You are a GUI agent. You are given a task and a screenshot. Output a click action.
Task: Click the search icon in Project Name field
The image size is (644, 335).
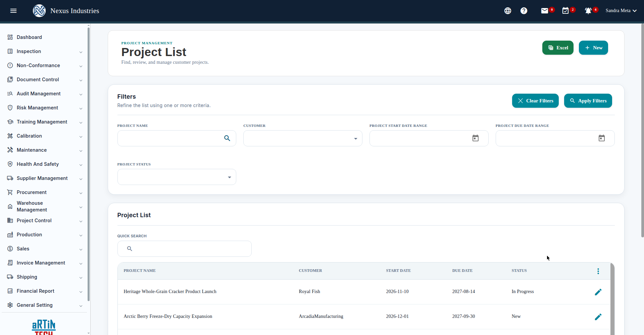point(227,138)
